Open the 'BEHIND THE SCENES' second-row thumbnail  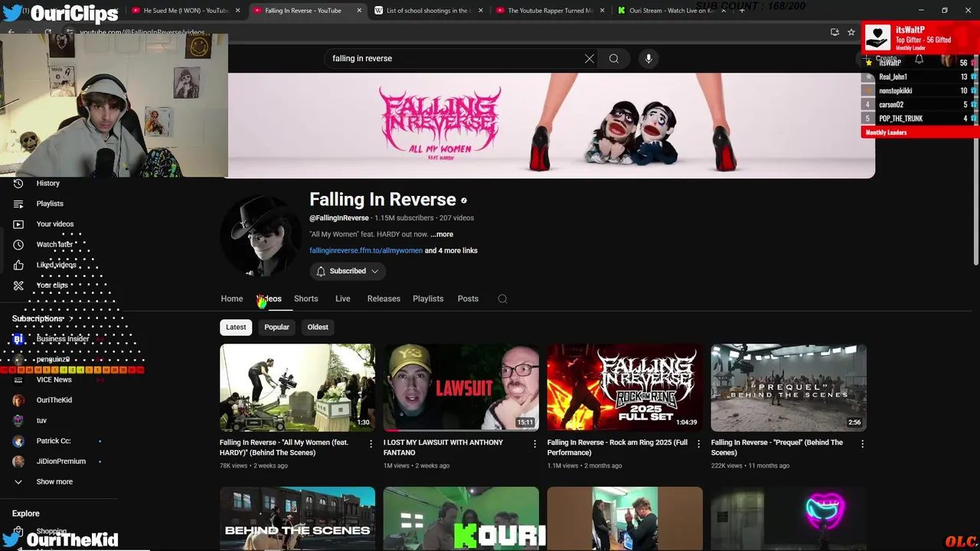pyautogui.click(x=297, y=518)
